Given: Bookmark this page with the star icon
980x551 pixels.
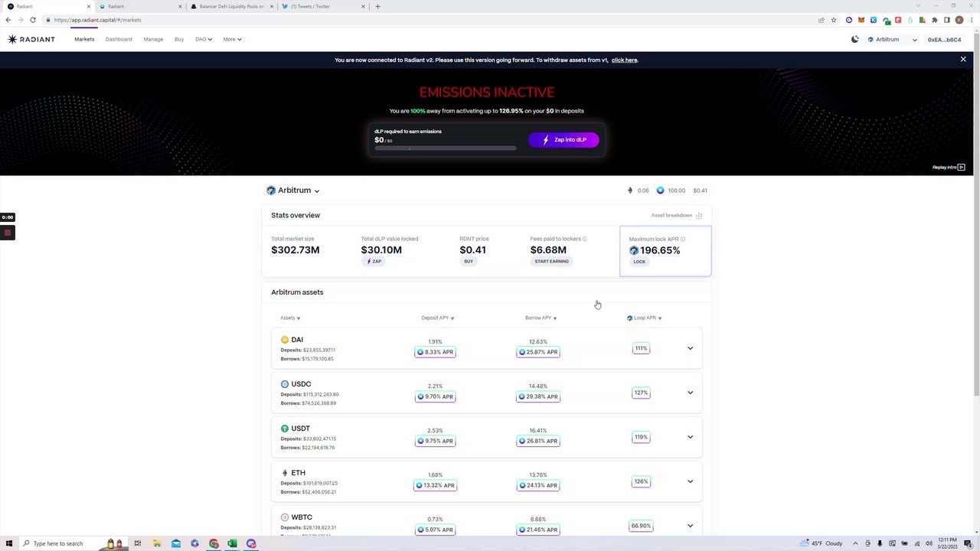Looking at the screenshot, I should pyautogui.click(x=834, y=20).
